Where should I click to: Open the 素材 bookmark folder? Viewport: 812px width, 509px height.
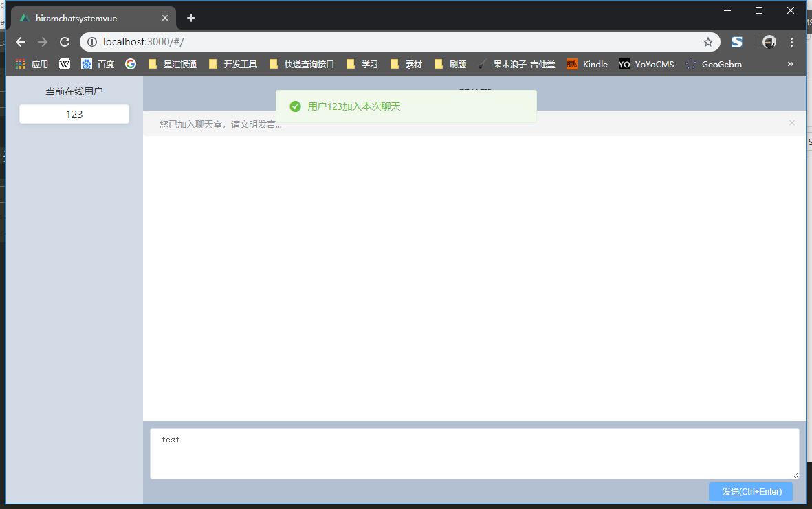tap(406, 64)
